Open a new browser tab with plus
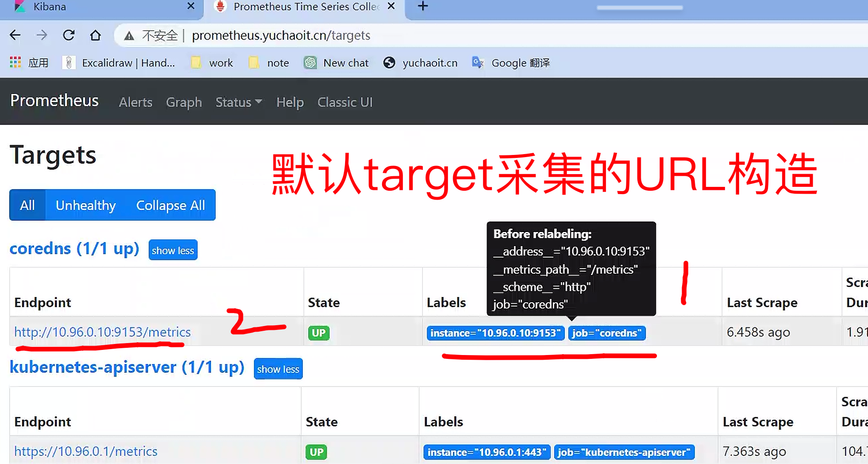Image resolution: width=868 pixels, height=464 pixels. tap(423, 6)
